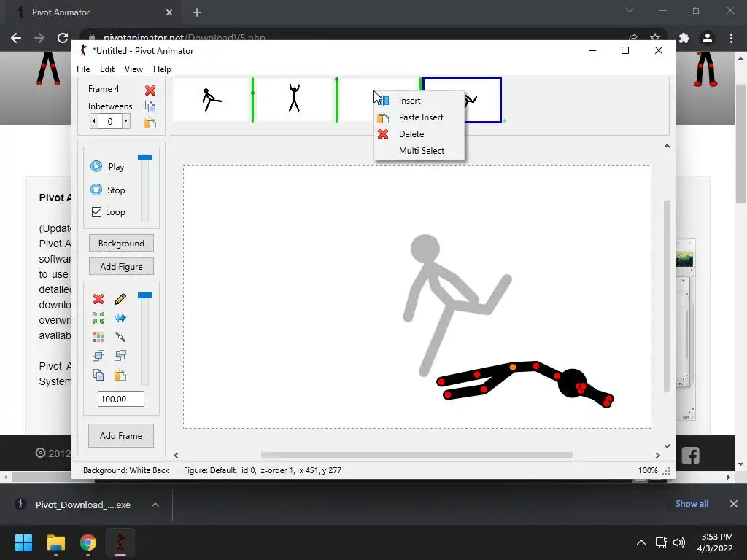Click the join figures tool icon
The image size is (747, 560).
pos(120,337)
